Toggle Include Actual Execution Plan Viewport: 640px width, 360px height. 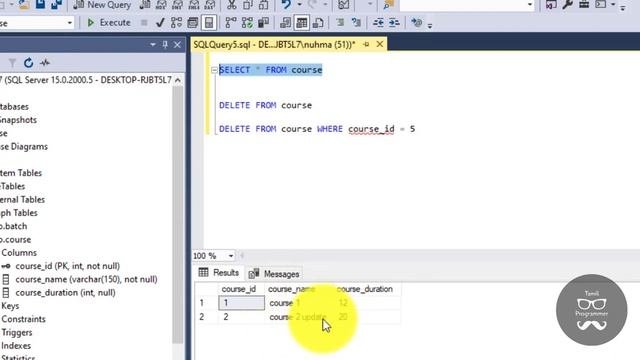coord(231,23)
